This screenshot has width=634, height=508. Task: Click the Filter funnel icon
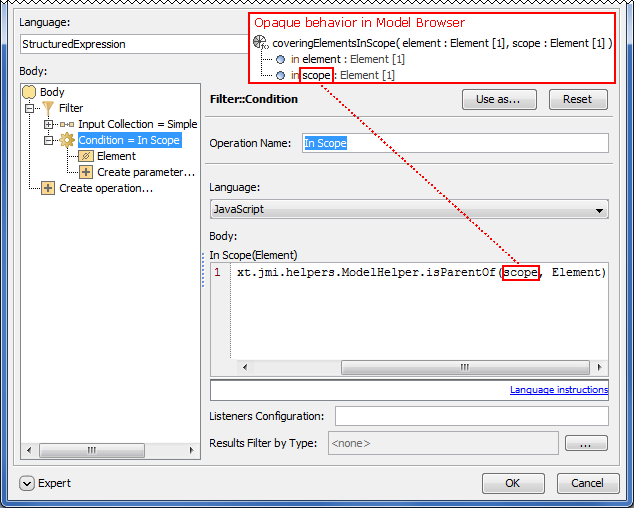click(x=48, y=108)
